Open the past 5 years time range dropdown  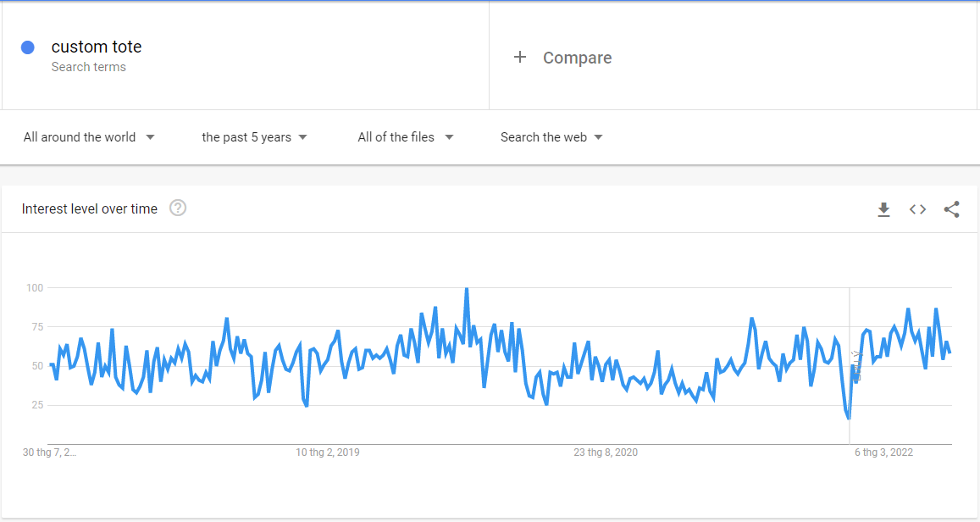coord(254,137)
